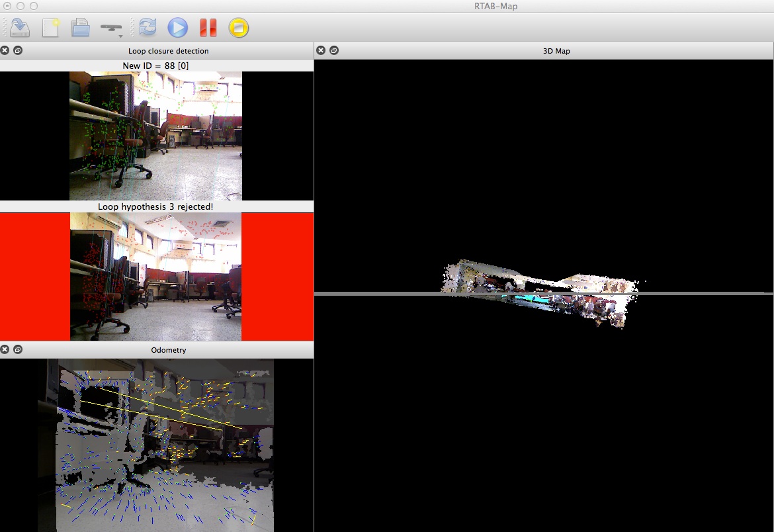This screenshot has width=774, height=532.
Task: Pause detection with the red pause button
Action: pos(208,27)
